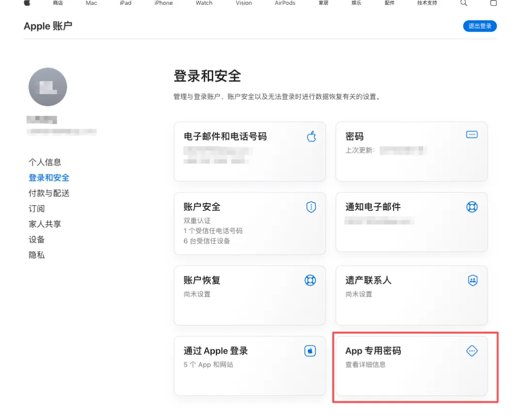Open the search magnifier icon
The height and width of the screenshot is (420, 524).
[x=463, y=3]
